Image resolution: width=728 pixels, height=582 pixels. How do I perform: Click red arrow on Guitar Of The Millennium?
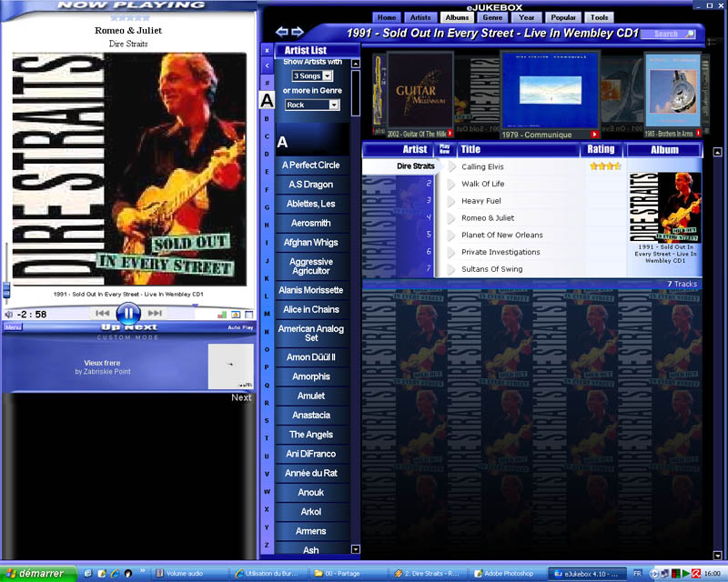[x=450, y=134]
